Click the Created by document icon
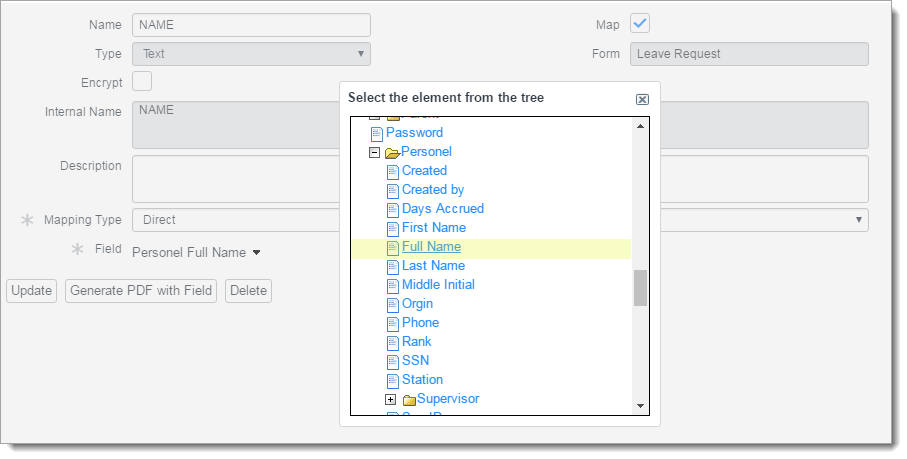Viewport: 907px width, 459px height. [393, 191]
